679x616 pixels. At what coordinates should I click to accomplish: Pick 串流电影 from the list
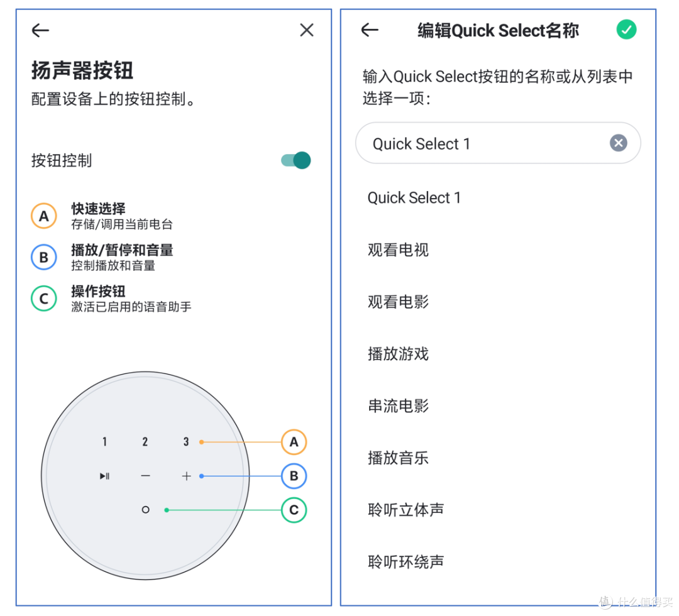[398, 405]
